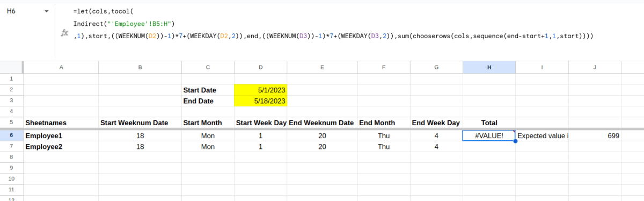Click Employee1 End Month Thu cell

click(x=384, y=136)
